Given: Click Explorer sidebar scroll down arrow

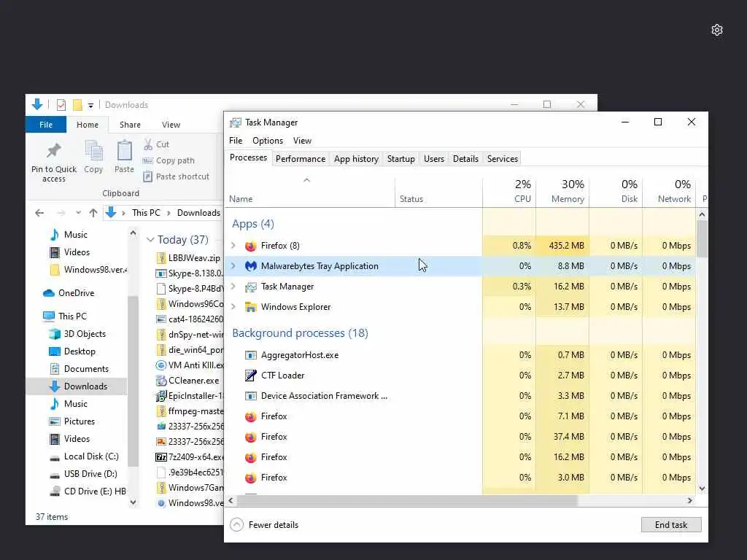Looking at the screenshot, I should [x=133, y=502].
